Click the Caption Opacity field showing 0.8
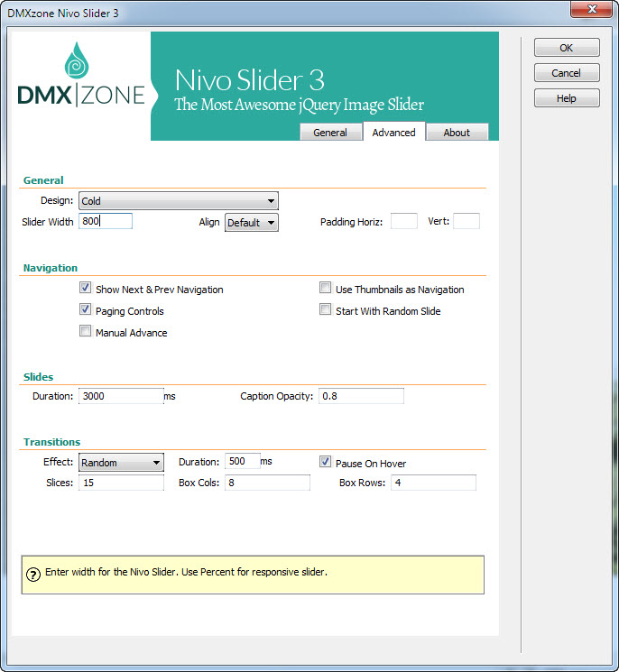Viewport: 619px width, 672px height. coord(361,396)
